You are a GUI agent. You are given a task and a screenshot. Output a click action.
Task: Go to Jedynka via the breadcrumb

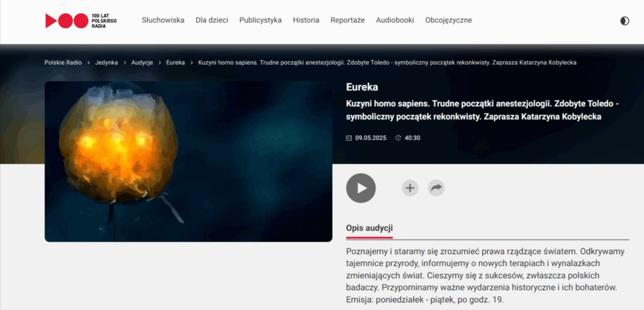[106, 62]
